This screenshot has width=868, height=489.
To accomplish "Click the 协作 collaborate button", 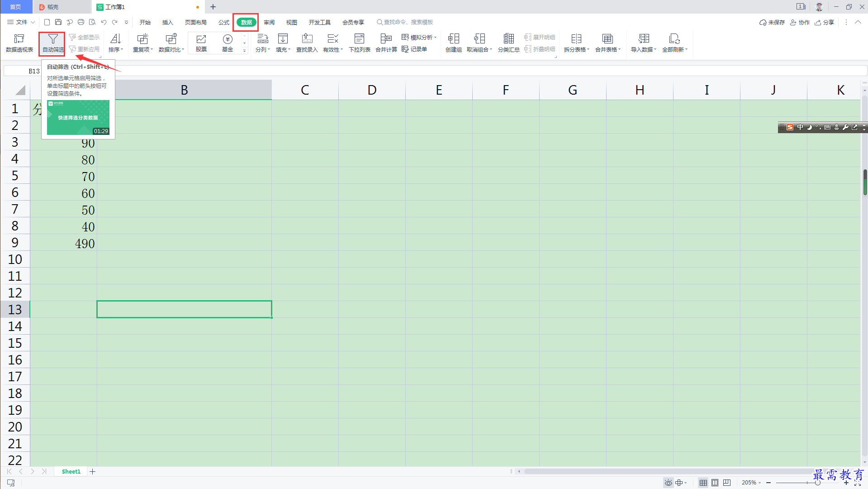I will (x=800, y=22).
